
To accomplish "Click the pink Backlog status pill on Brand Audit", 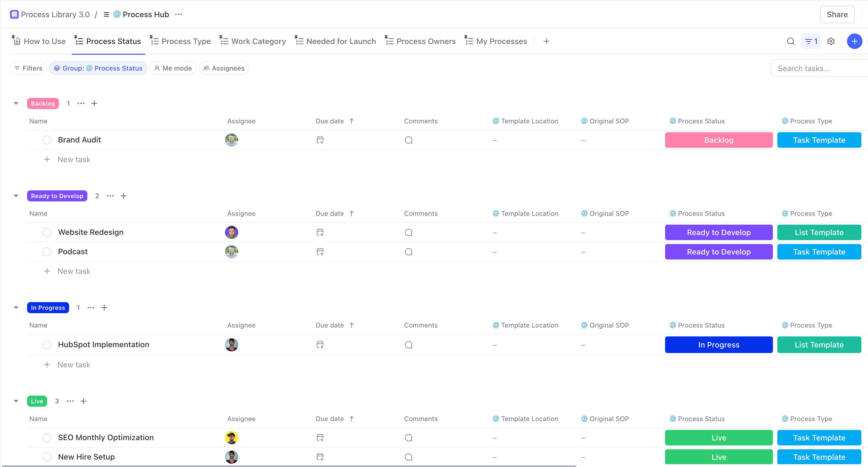I will pyautogui.click(x=719, y=140).
